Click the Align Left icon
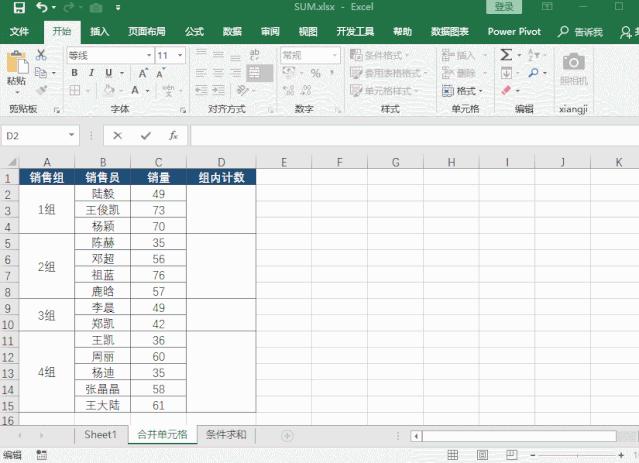This screenshot has width=639, height=463. [201, 73]
